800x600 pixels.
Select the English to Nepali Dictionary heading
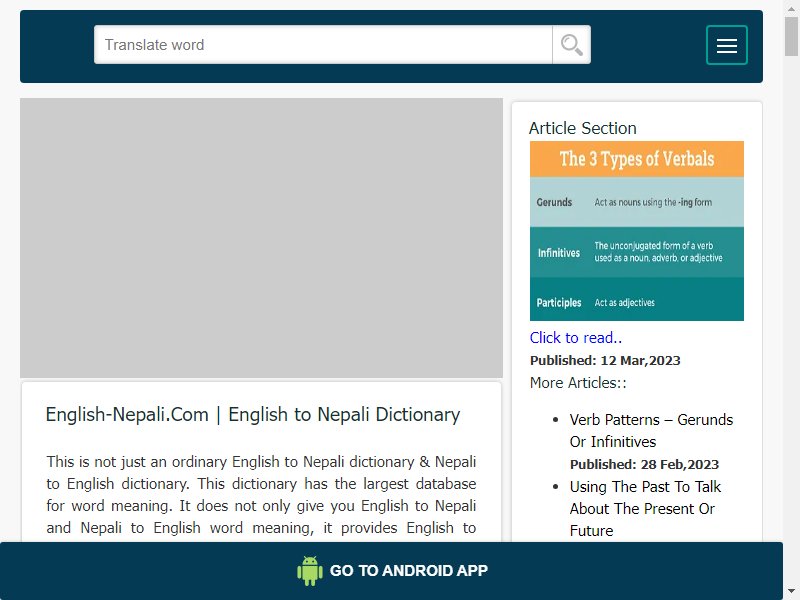[253, 414]
